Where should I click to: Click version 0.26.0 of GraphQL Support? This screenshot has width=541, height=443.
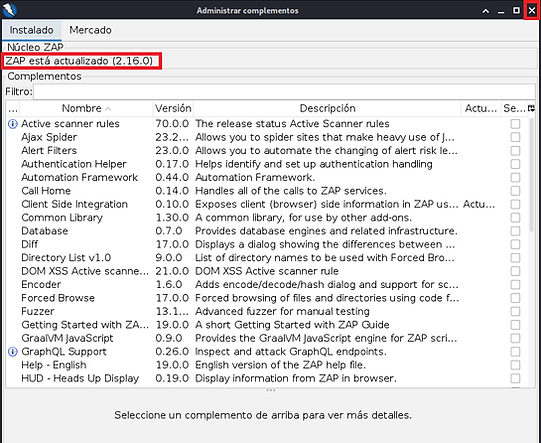coord(172,352)
